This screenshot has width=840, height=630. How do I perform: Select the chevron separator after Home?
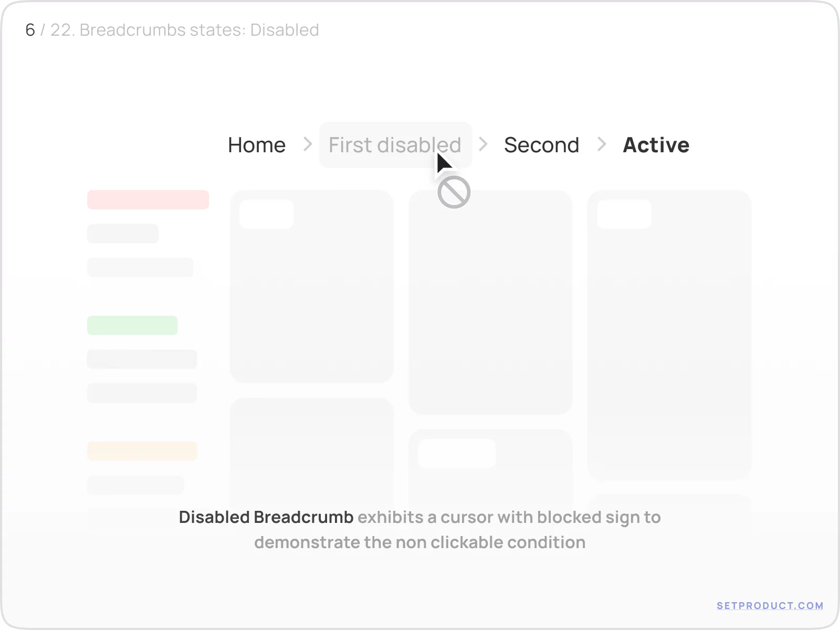coord(307,145)
